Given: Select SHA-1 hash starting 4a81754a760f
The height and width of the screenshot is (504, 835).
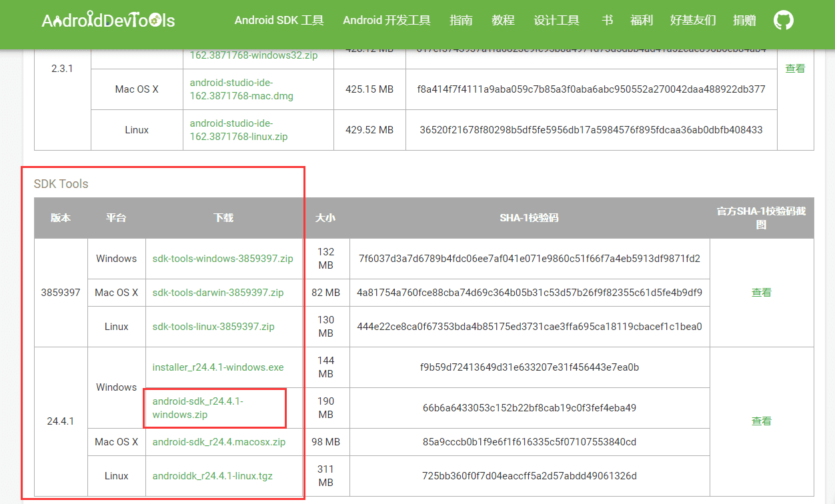Looking at the screenshot, I should pos(530,293).
